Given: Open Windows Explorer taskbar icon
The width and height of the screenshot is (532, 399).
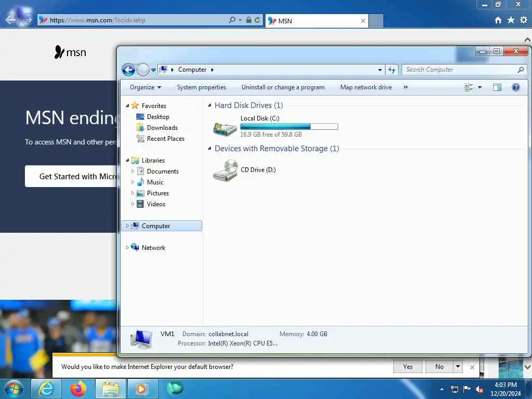Looking at the screenshot, I should coord(111,389).
